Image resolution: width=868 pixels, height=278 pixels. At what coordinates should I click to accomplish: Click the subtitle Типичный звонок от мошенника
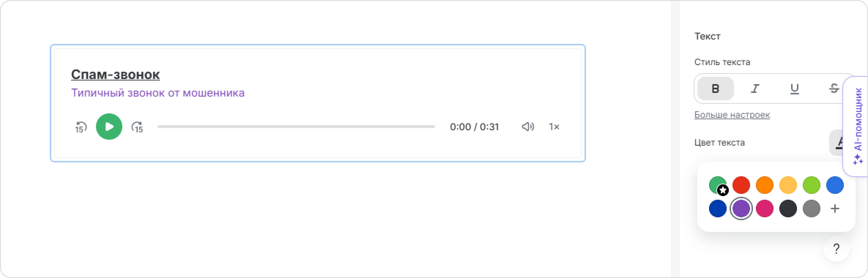(158, 93)
